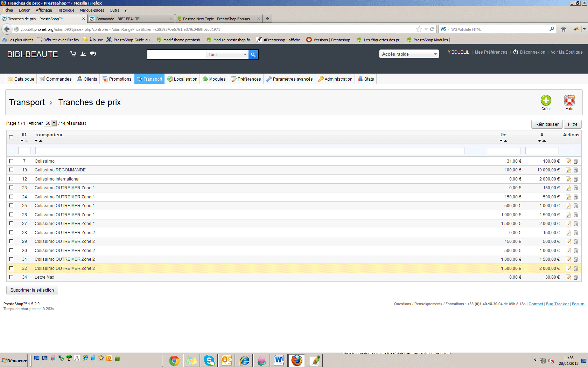Sort Transporteur column ascending arrow
This screenshot has width=588, height=368.
(41, 141)
